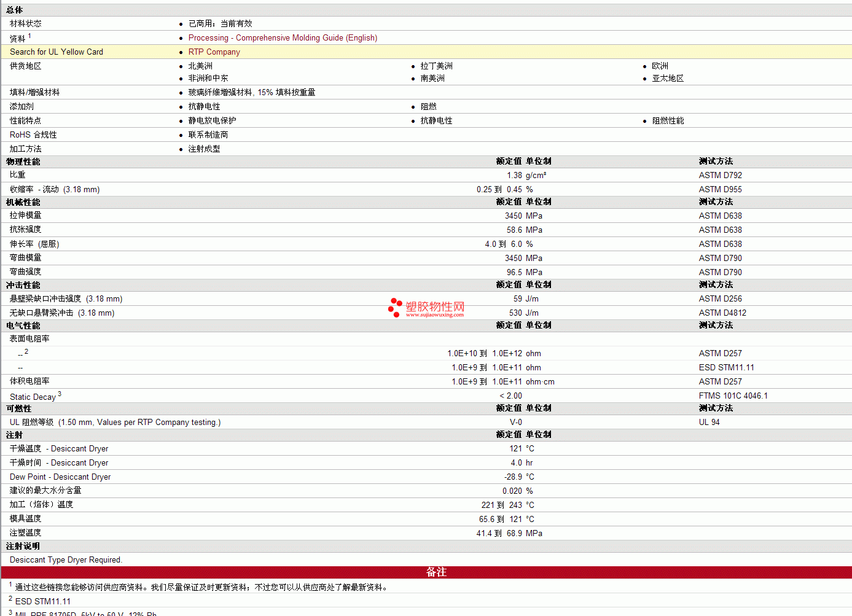This screenshot has width=852, height=616.
Task: Select the 南美洲 region entry
Action: point(432,79)
